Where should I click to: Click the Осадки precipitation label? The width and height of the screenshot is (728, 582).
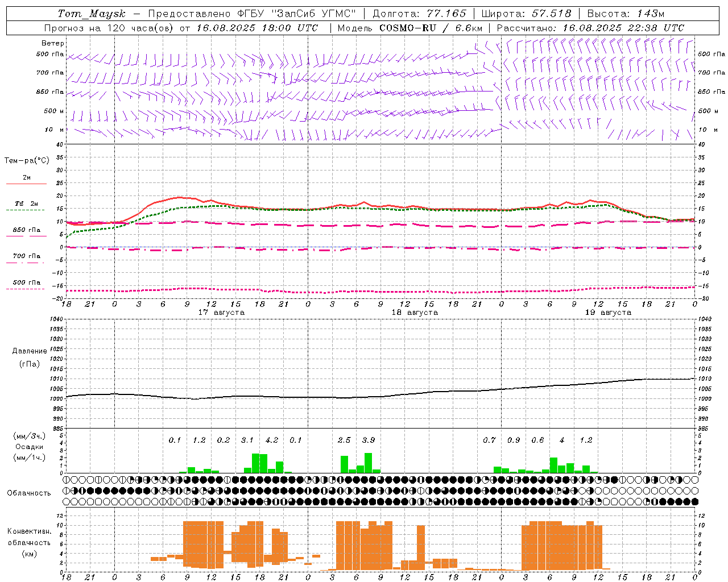tap(30, 447)
